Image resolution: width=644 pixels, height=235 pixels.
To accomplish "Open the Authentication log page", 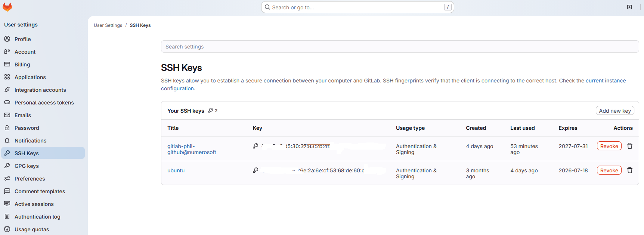I will tap(37, 217).
